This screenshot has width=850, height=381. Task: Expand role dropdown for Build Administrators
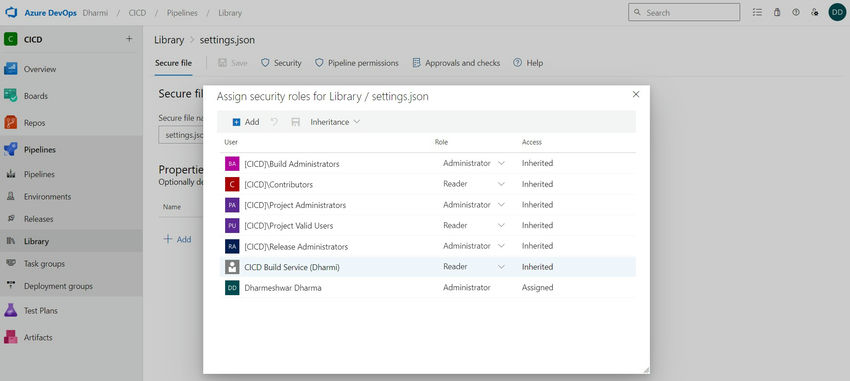[474, 163]
